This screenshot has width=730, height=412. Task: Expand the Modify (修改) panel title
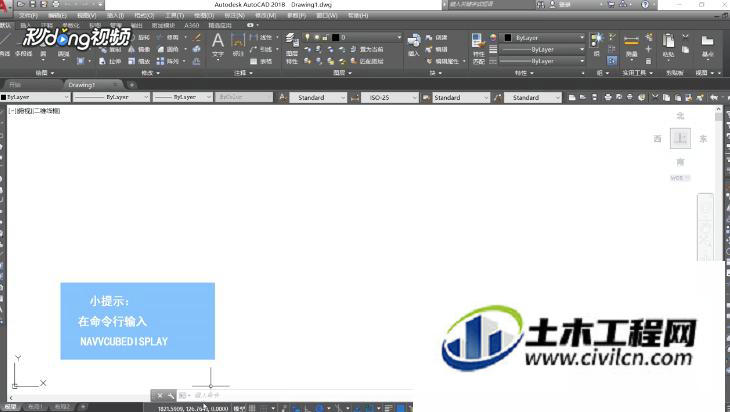click(150, 73)
